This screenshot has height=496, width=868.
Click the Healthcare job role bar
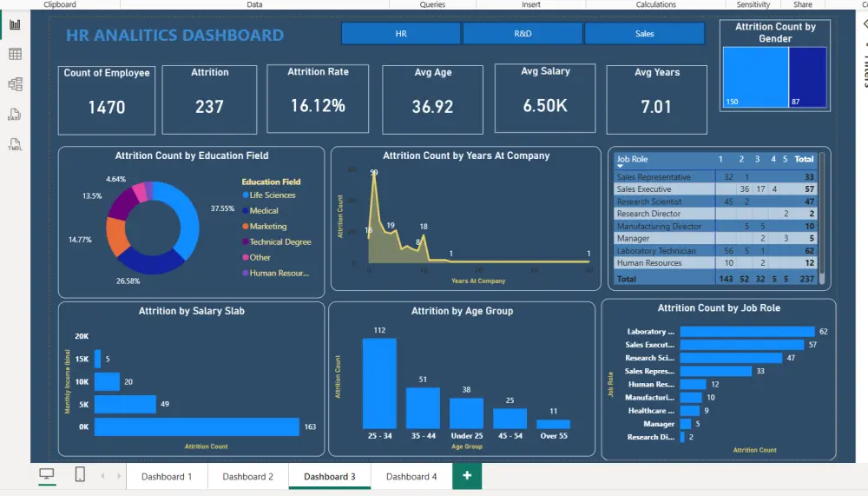point(690,411)
